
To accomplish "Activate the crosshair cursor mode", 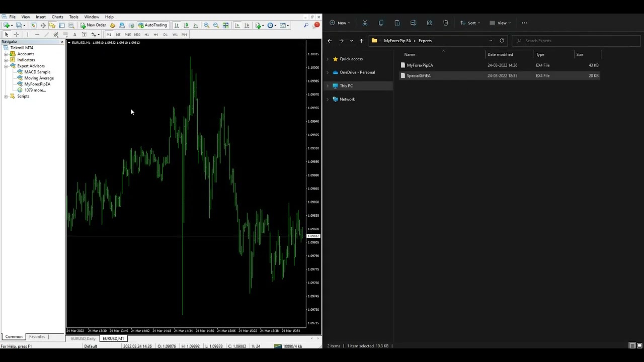I will pos(16,35).
